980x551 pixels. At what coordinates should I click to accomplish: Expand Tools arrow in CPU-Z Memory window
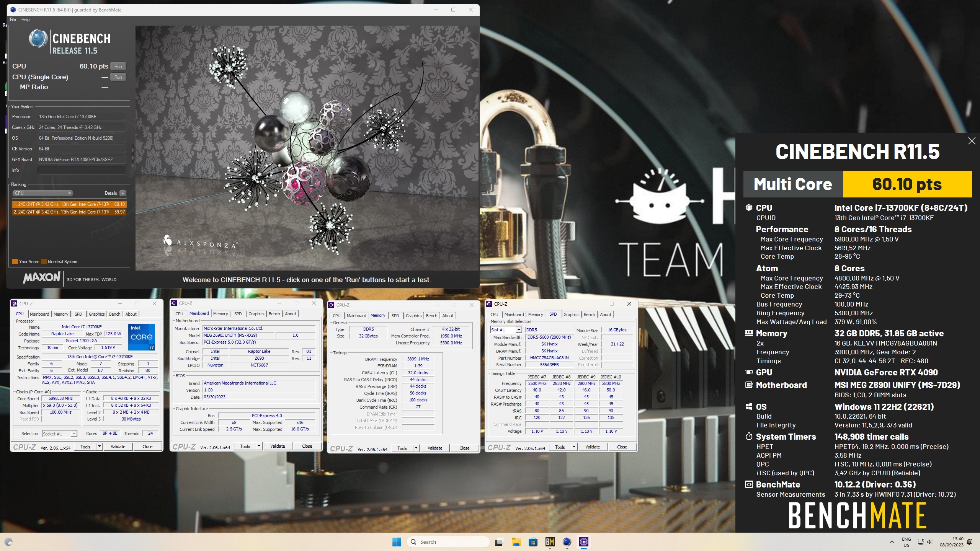point(416,448)
